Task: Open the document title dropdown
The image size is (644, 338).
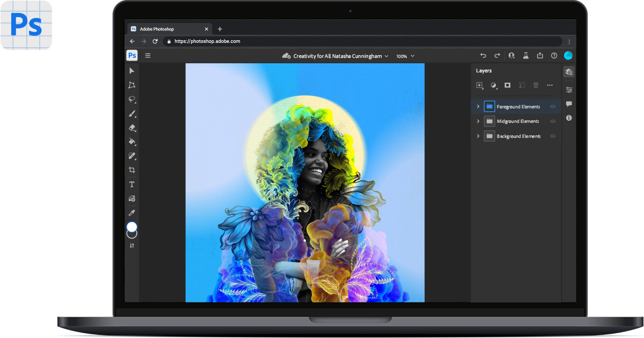Action: point(385,56)
